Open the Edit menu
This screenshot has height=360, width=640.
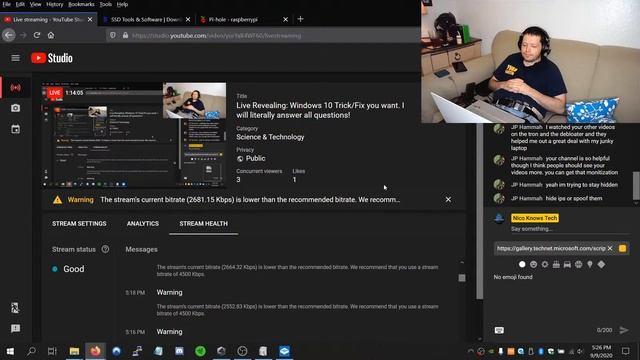pos(20,4)
